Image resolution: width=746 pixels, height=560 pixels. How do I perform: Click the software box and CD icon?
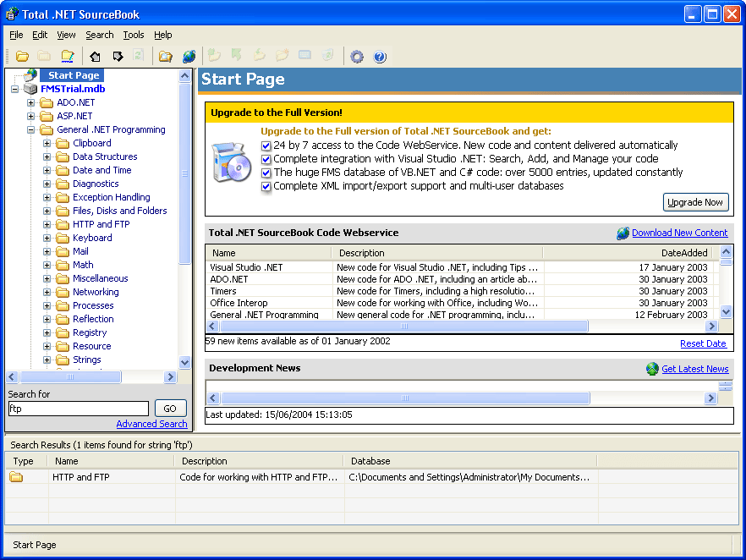pyautogui.click(x=232, y=162)
